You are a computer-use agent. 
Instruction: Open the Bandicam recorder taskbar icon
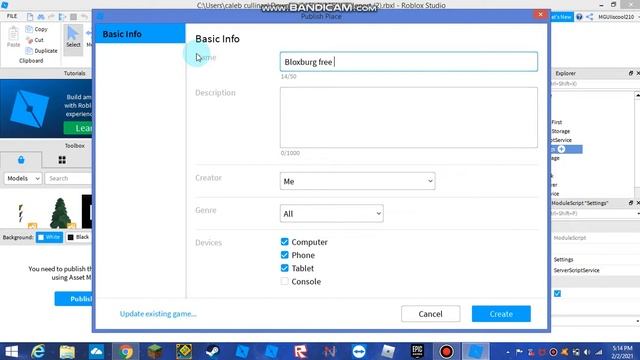click(446, 351)
